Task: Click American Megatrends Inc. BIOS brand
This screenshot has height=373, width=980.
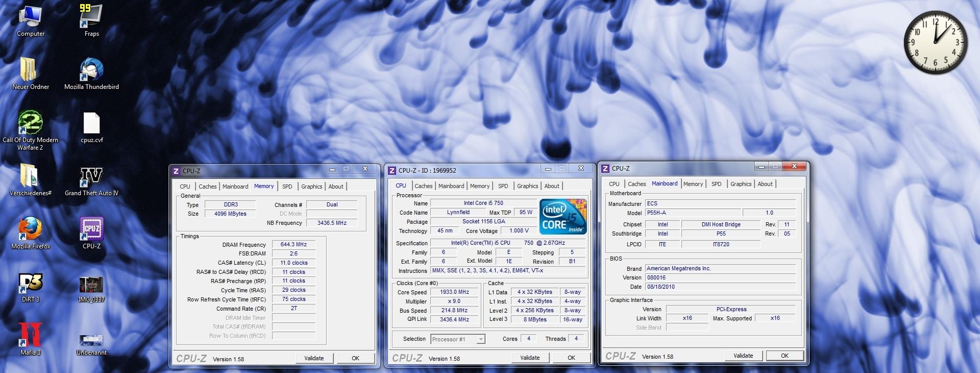Action: [x=720, y=268]
